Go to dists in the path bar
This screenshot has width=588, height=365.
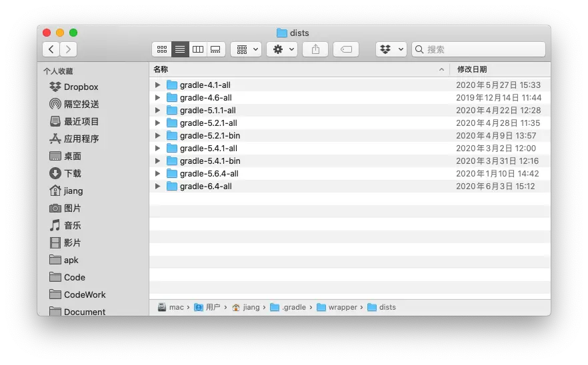[x=381, y=307]
